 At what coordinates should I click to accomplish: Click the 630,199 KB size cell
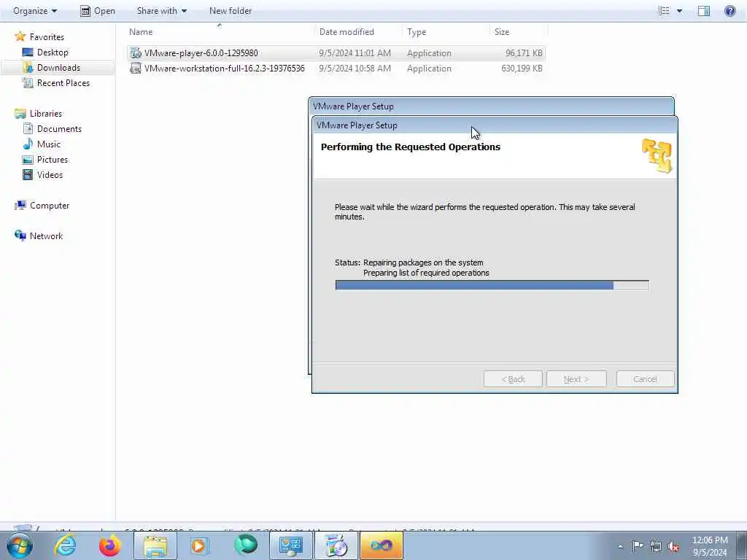pyautogui.click(x=522, y=68)
